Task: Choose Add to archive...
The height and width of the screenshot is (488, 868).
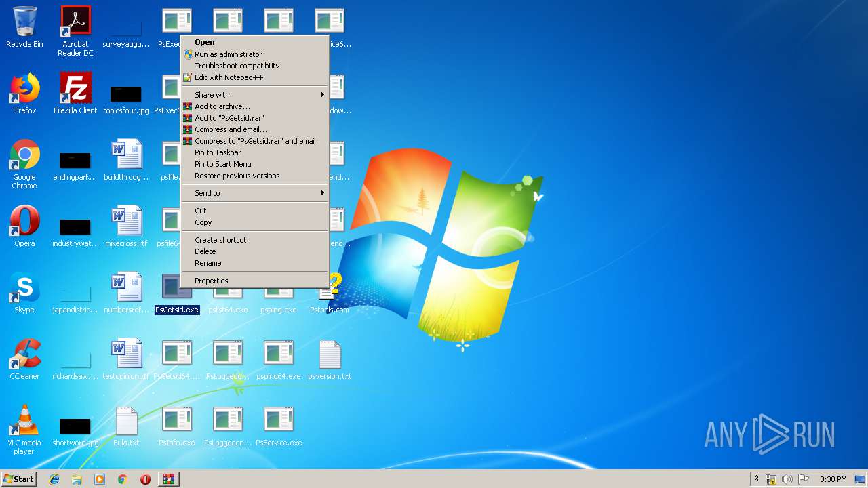Action: pyautogui.click(x=255, y=106)
